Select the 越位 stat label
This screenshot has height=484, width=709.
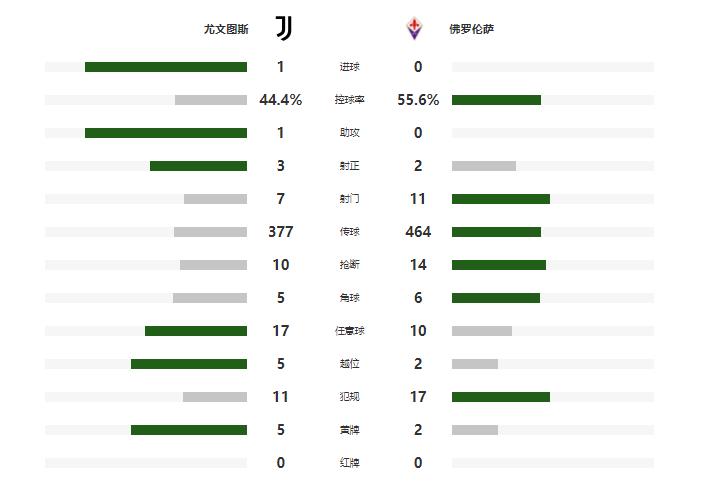tap(349, 364)
